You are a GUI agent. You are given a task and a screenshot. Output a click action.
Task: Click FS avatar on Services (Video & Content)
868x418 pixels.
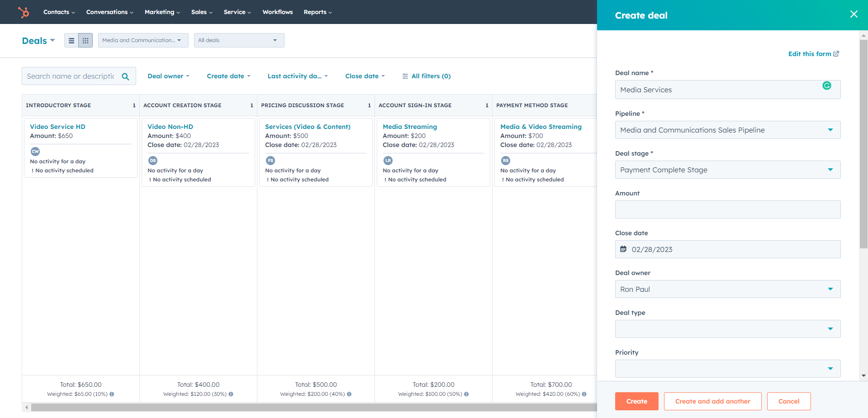[270, 161]
